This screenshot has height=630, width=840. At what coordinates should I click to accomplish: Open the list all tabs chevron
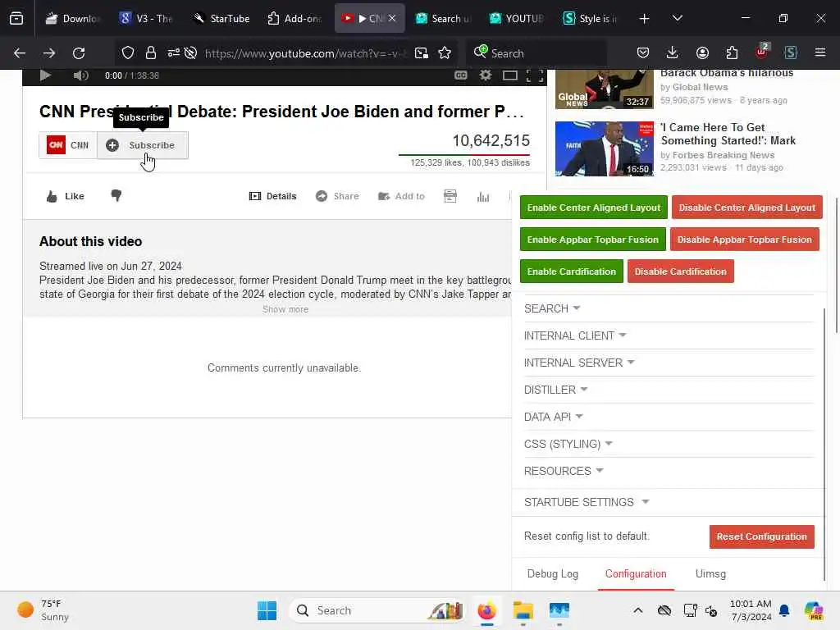(677, 19)
